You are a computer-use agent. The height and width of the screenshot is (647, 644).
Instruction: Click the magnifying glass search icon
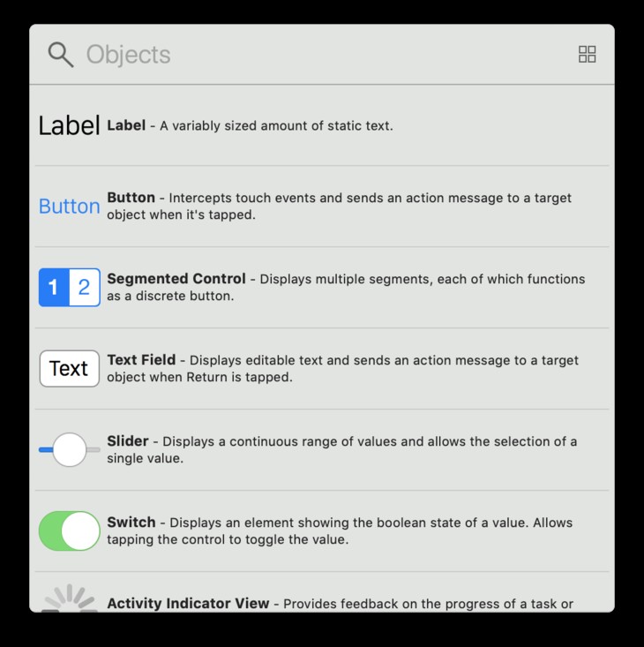[x=61, y=55]
